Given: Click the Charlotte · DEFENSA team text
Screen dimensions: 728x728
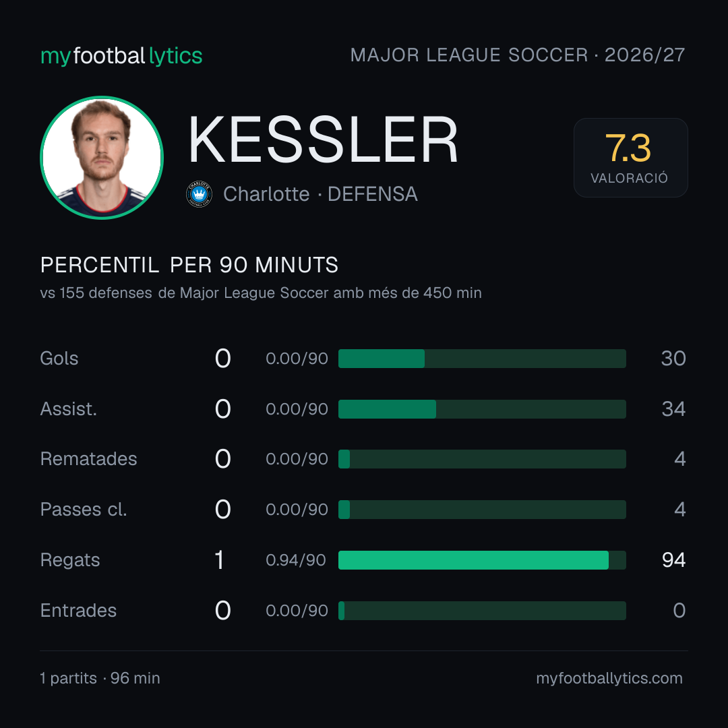Looking at the screenshot, I should pos(320,194).
